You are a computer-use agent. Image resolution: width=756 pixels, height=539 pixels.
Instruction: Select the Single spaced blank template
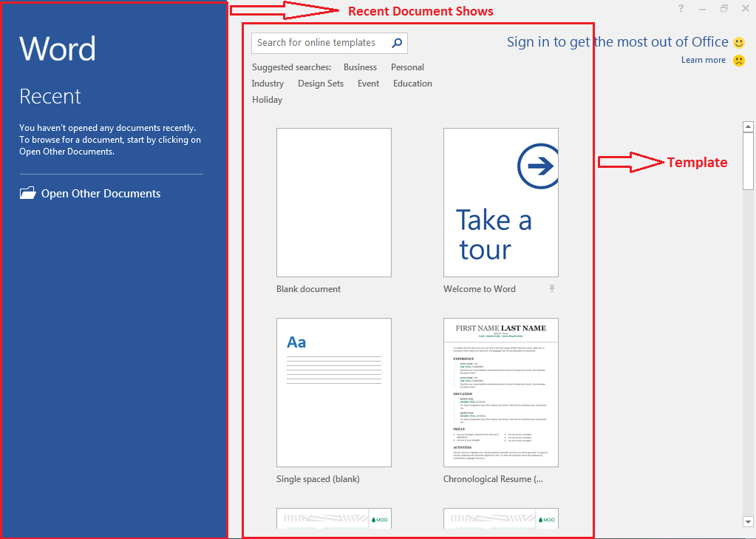333,393
